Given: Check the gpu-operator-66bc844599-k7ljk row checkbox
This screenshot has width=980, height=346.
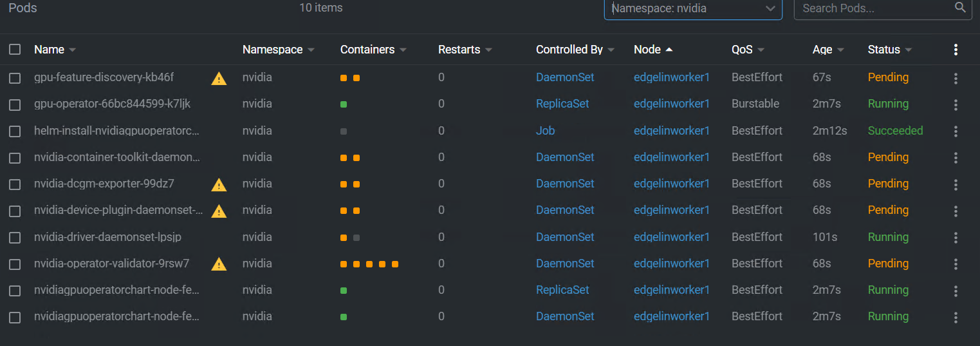Looking at the screenshot, I should [15, 104].
